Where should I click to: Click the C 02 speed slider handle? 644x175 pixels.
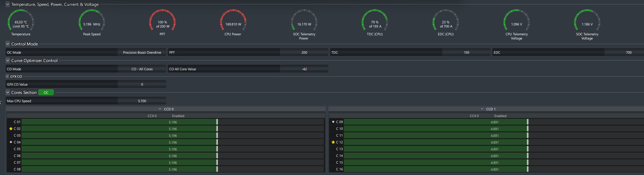(217, 129)
